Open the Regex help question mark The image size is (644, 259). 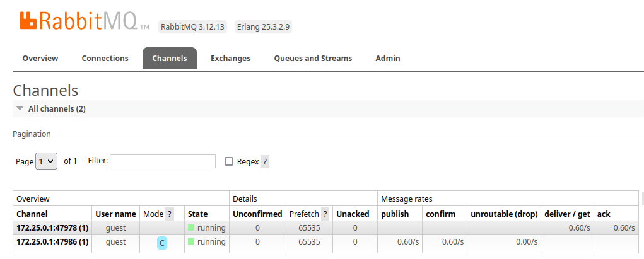pos(265,162)
